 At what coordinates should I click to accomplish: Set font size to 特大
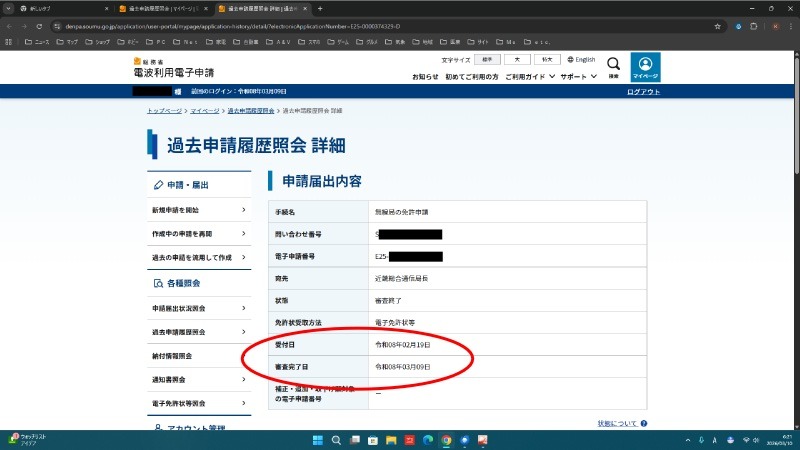click(546, 60)
